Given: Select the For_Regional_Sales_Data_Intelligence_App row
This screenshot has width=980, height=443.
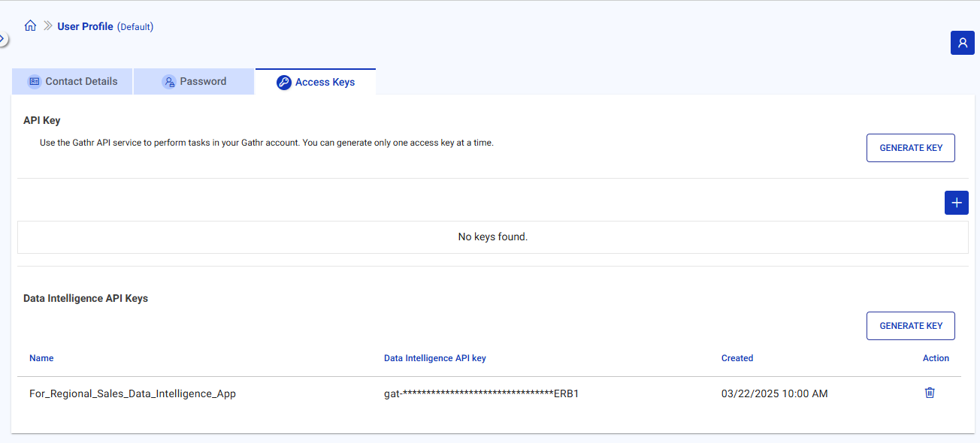Looking at the screenshot, I should (132, 393).
